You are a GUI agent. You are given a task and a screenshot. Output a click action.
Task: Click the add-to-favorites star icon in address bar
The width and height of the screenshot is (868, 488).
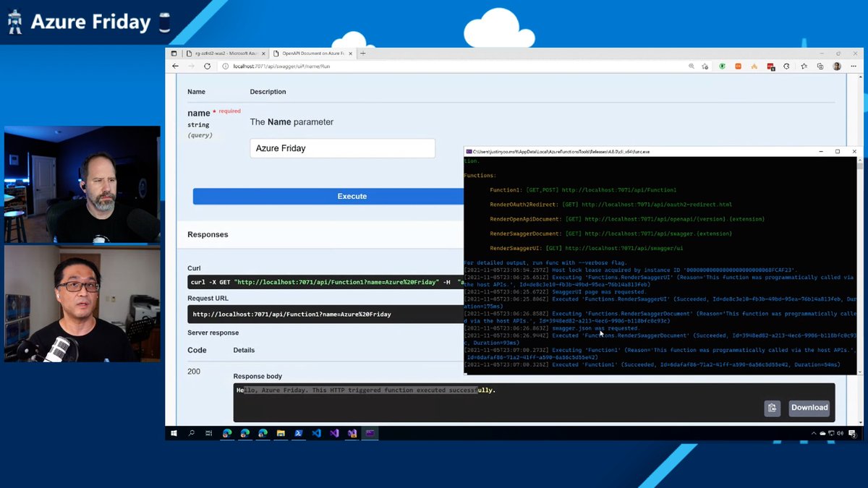(x=705, y=66)
